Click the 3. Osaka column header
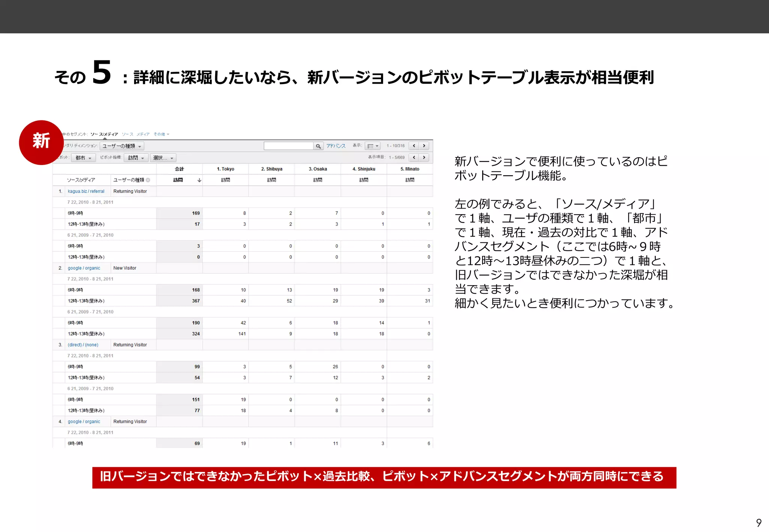 [x=318, y=169]
